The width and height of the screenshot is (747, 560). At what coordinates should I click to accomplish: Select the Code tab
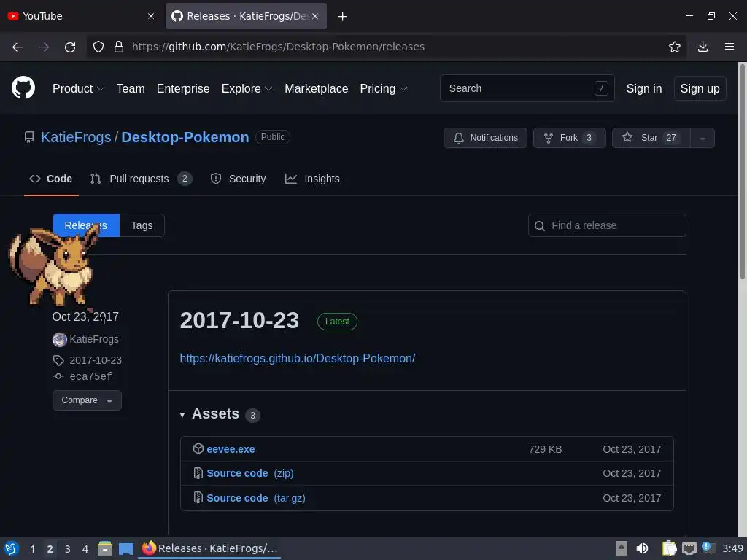tap(51, 179)
